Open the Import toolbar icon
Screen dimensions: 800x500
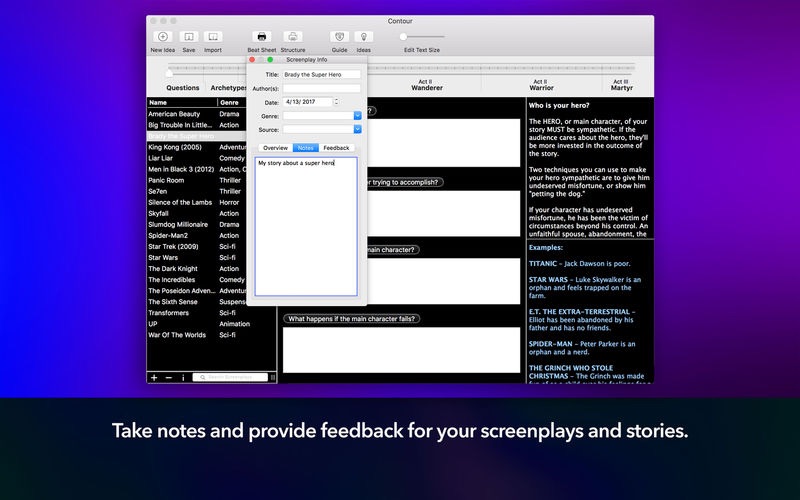pos(213,37)
